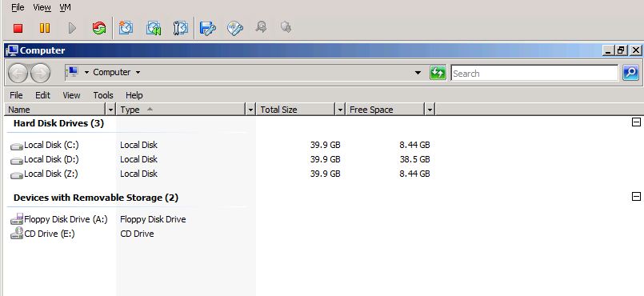Revert to snapshot using the clock-arrow icon
The height and width of the screenshot is (296, 644).
pyautogui.click(x=153, y=28)
